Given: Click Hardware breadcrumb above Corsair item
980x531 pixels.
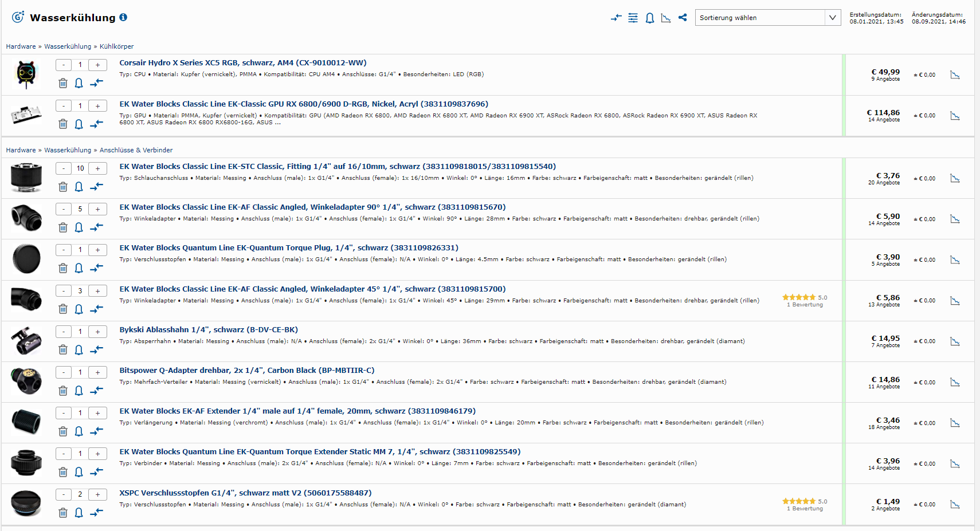Looking at the screenshot, I should [x=21, y=46].
